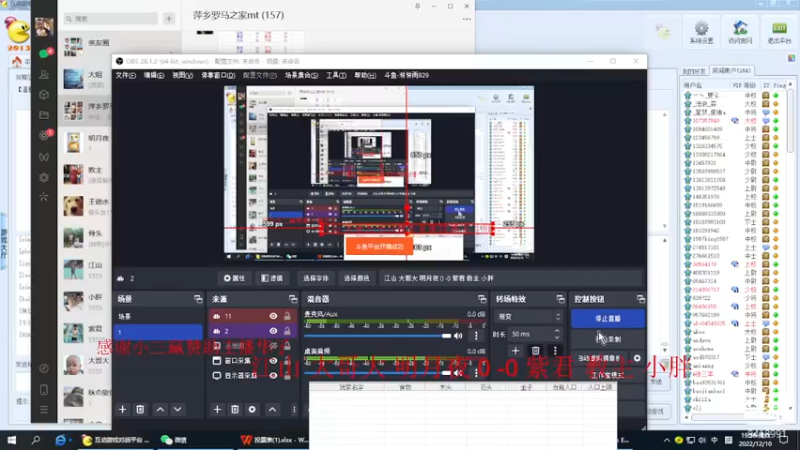The height and width of the screenshot is (450, 800).
Task: Mute the 麦克风/Aux speaker icon
Action: (x=458, y=336)
